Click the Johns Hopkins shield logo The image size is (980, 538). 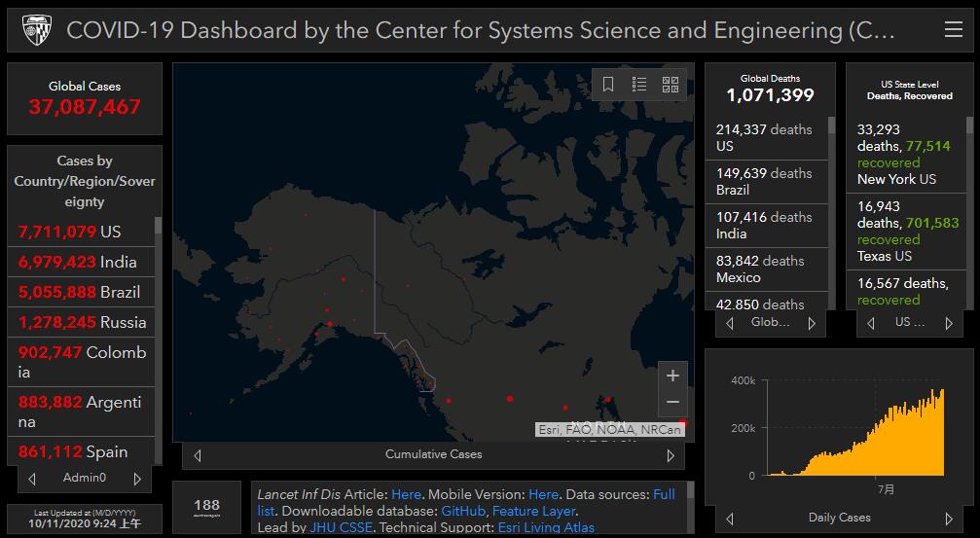[37, 30]
